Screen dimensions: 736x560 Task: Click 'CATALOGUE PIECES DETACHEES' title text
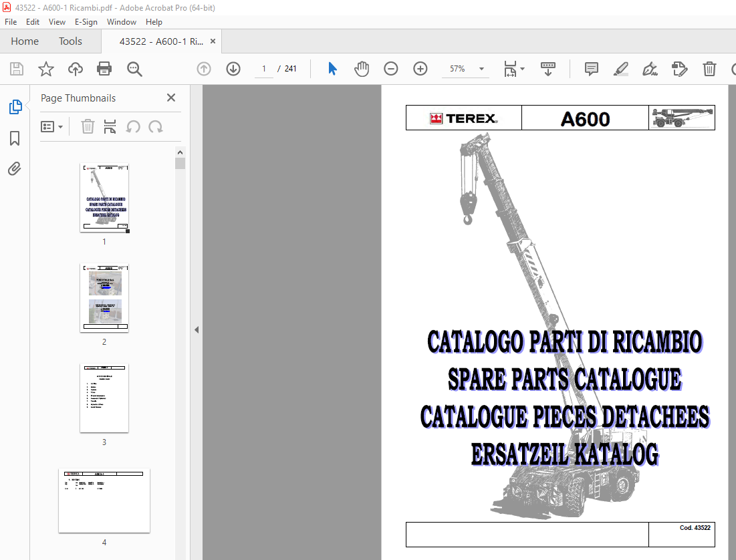click(x=565, y=417)
